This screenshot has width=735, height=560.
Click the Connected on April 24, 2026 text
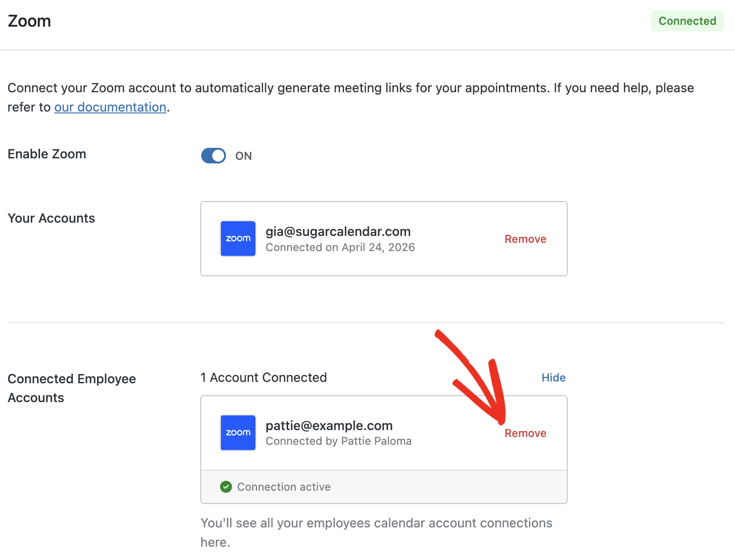(340, 247)
